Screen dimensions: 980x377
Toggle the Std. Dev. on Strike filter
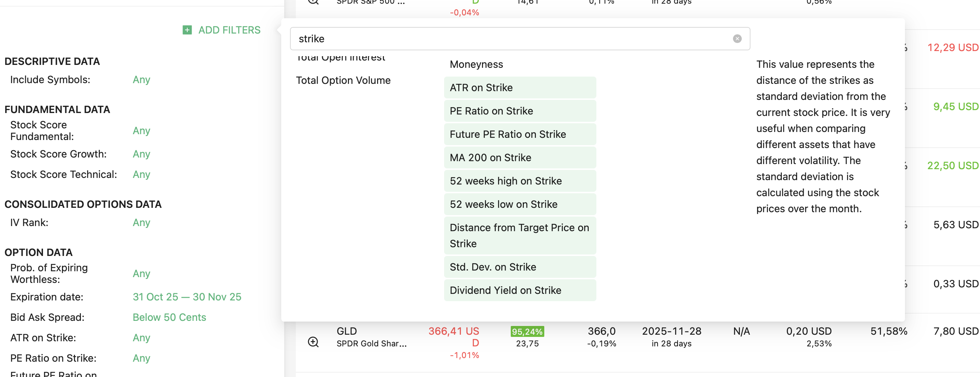519,267
